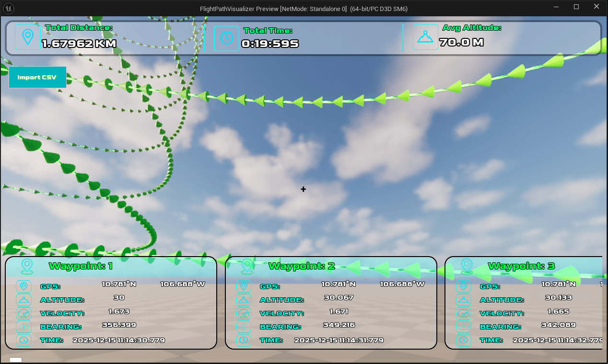Click the Waypoint 2 header pin icon
Viewport: 608px width, 364px height.
coord(246,266)
